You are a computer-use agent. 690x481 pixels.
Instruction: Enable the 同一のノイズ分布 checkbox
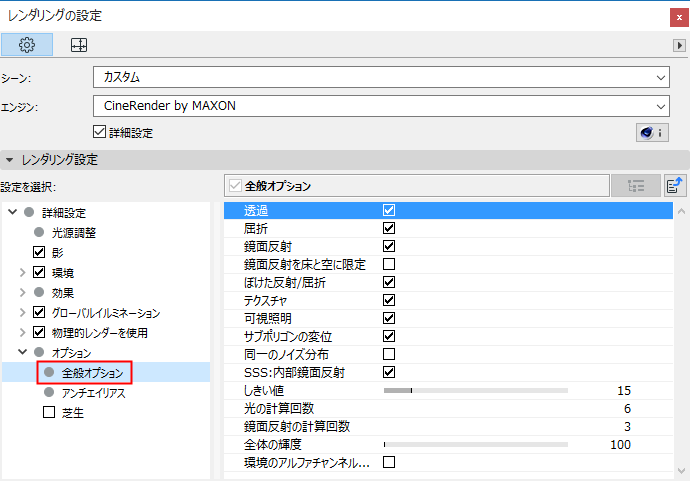tap(389, 354)
